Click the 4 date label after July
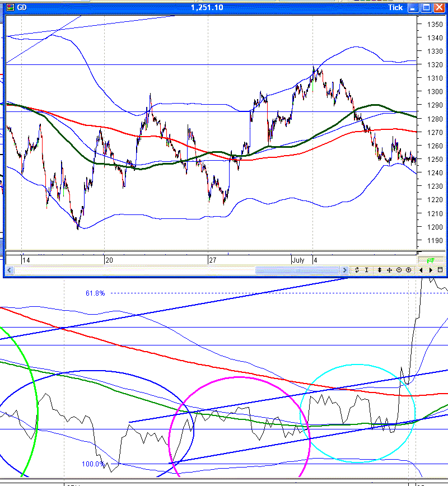The image size is (448, 486). tap(316, 260)
